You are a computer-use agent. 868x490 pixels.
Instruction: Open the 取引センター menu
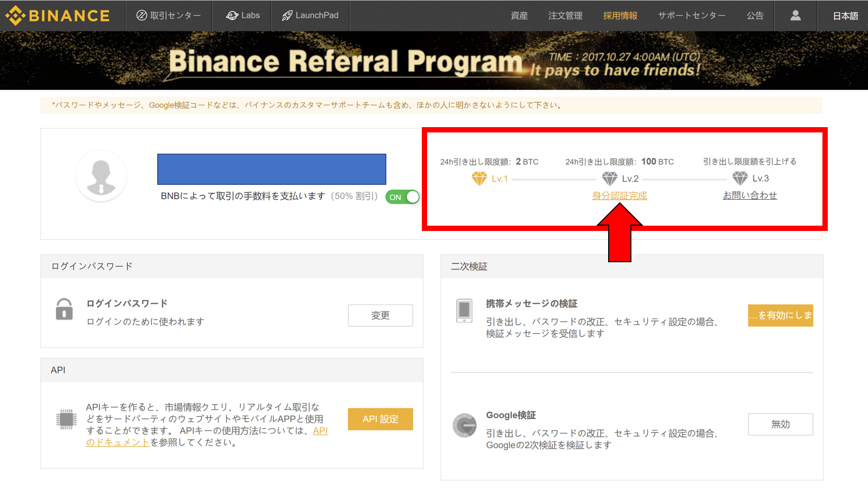coord(169,15)
